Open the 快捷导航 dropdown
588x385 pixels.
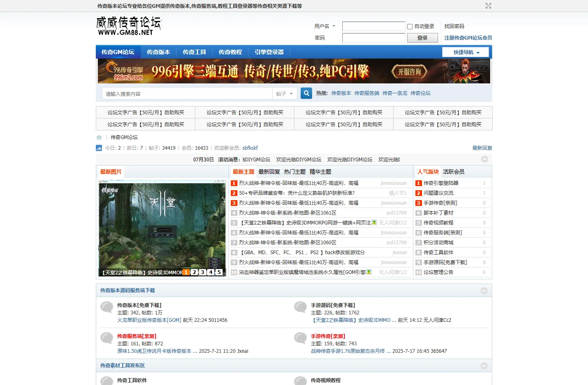(x=466, y=52)
